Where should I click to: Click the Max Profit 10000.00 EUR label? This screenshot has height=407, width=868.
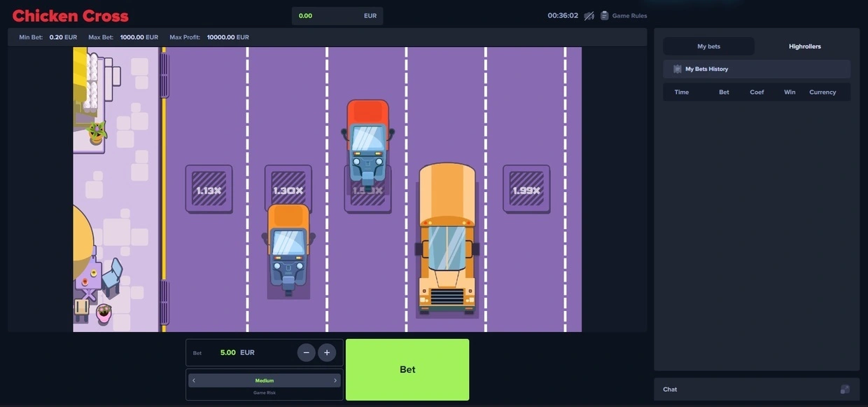209,37
